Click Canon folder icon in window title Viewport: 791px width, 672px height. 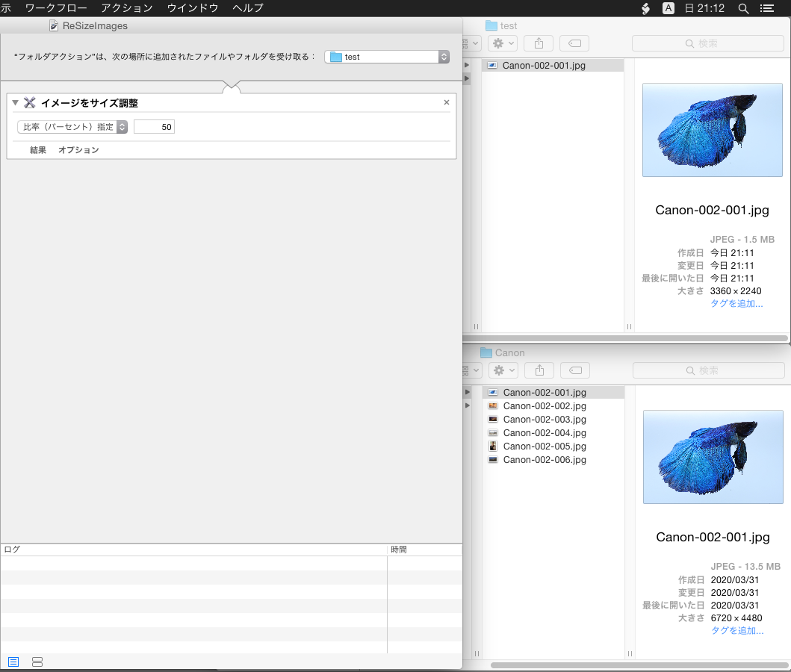pyautogui.click(x=486, y=353)
